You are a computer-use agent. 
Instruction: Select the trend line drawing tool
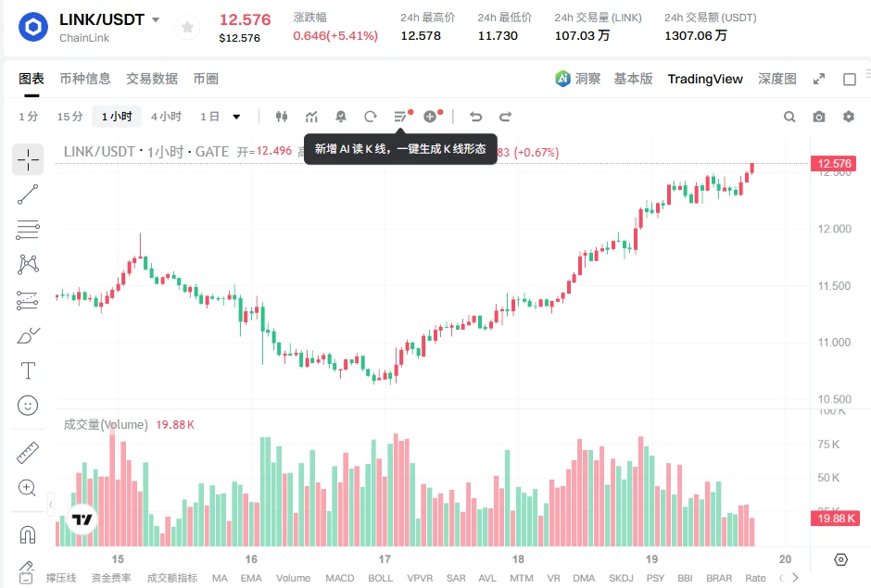28,194
